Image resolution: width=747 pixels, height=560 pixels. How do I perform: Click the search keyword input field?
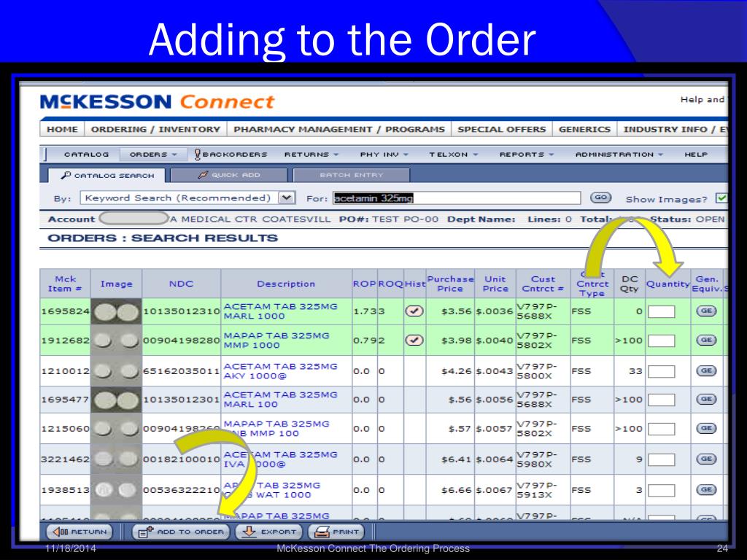tap(457, 198)
